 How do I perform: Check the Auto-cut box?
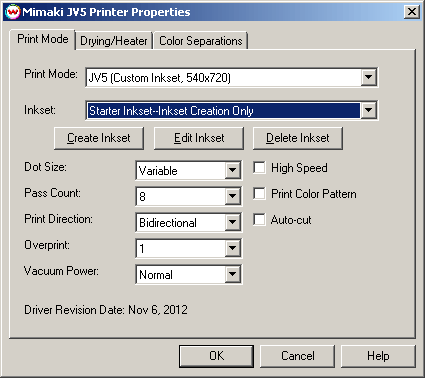(x=259, y=220)
